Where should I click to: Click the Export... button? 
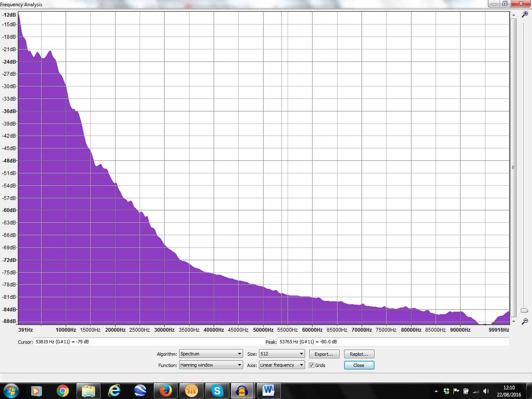324,354
